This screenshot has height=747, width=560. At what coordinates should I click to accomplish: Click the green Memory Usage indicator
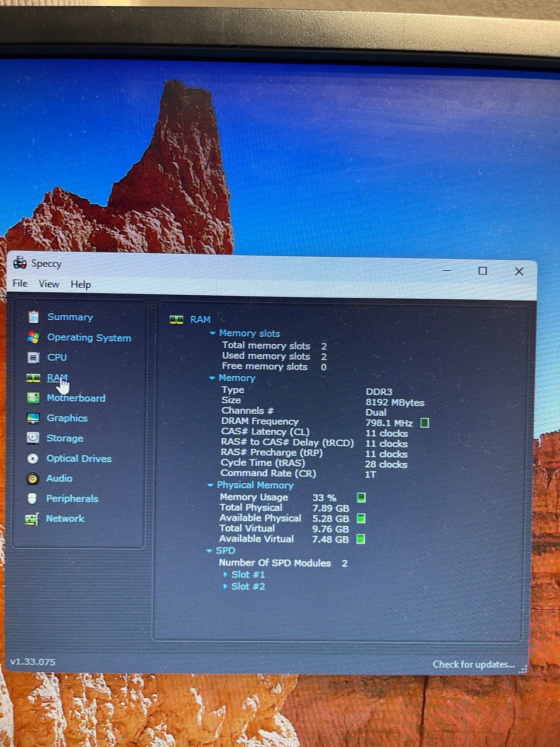point(361,498)
